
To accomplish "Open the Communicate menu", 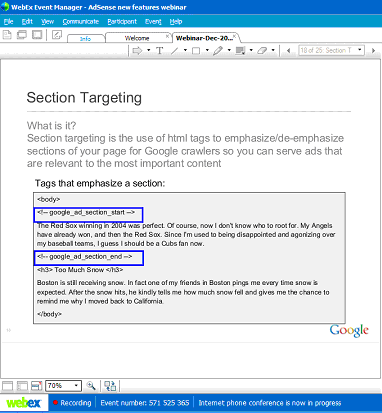I will [81, 22].
